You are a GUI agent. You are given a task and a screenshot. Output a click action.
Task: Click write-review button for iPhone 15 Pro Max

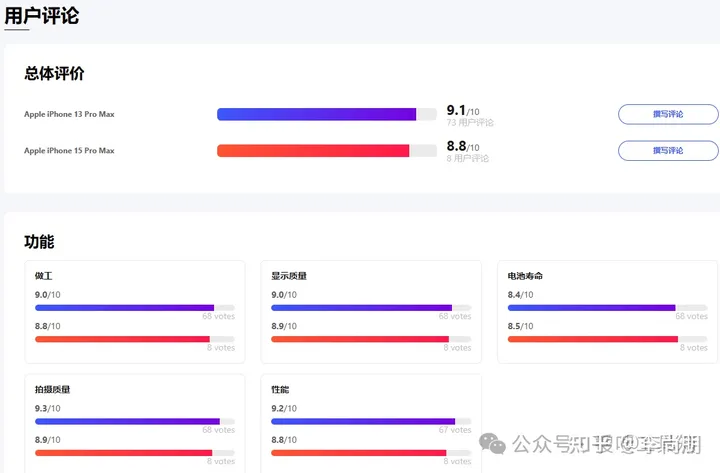[x=668, y=151]
